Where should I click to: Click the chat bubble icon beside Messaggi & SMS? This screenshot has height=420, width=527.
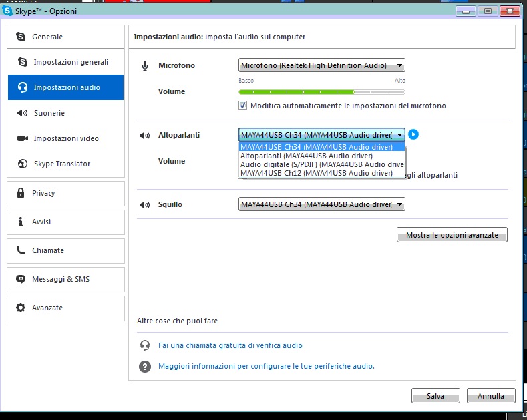(x=21, y=279)
